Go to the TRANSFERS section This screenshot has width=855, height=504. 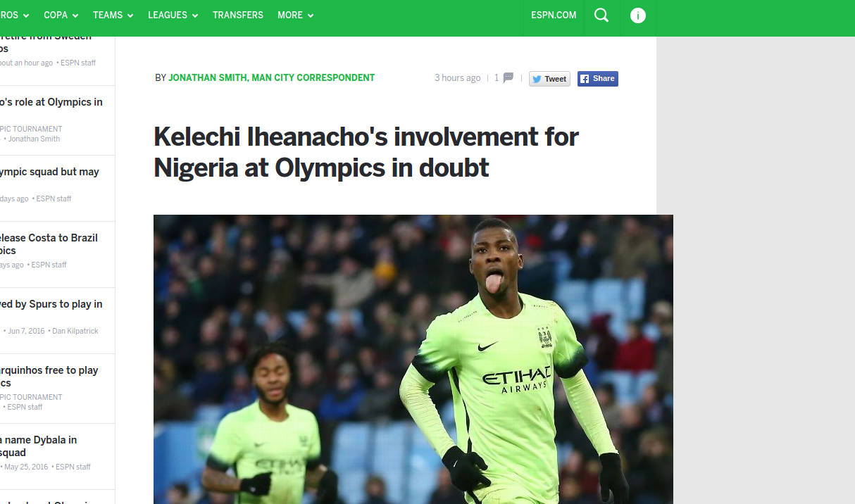point(238,15)
